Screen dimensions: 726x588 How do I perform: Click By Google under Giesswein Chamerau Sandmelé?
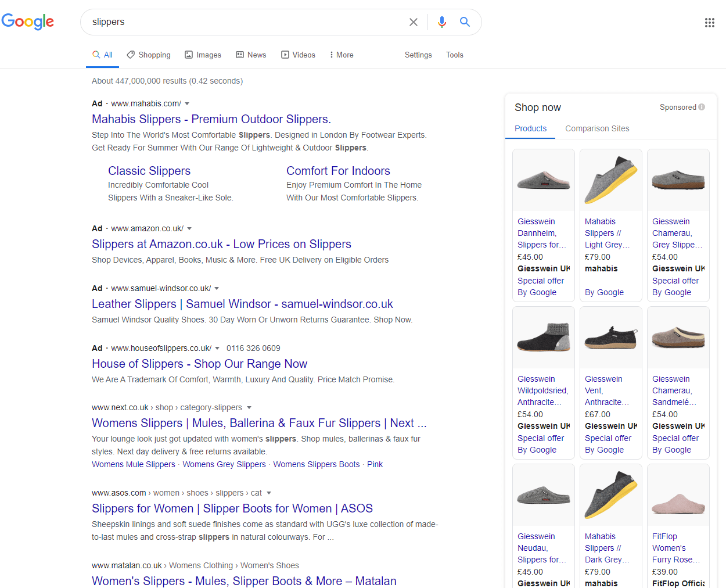(671, 450)
